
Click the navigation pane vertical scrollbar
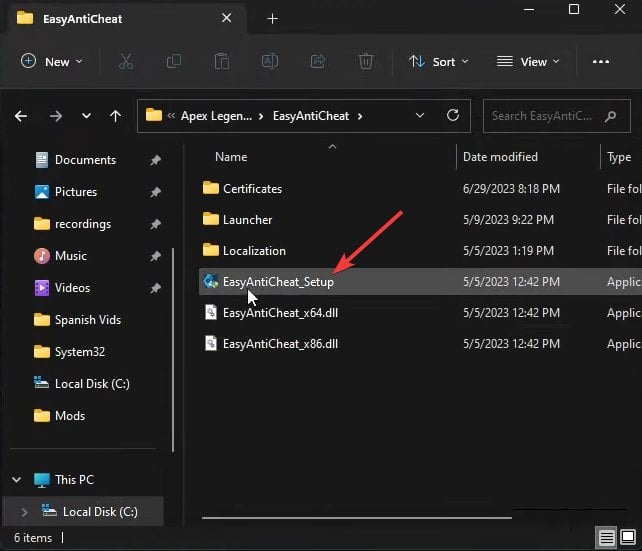point(173,350)
